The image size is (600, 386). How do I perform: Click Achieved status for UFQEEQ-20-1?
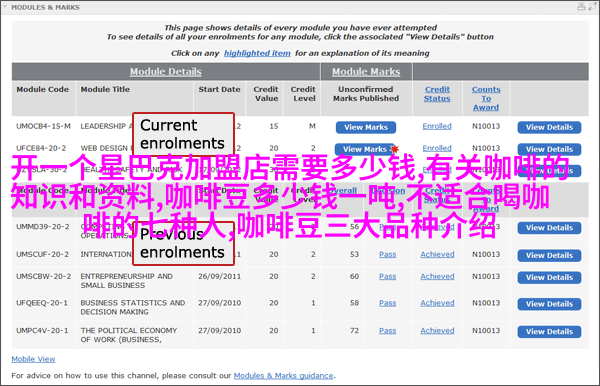click(437, 303)
